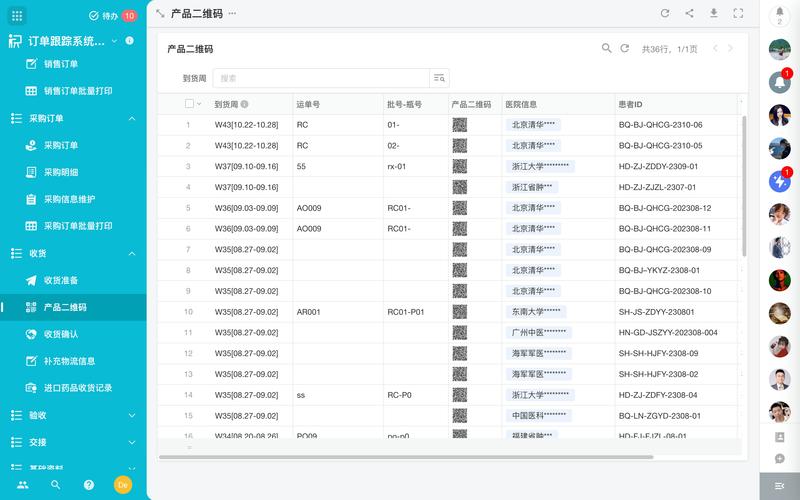Viewport: 800px width, 500px height.
Task: Open the more options ellipsis by the title
Action: pyautogui.click(x=232, y=14)
